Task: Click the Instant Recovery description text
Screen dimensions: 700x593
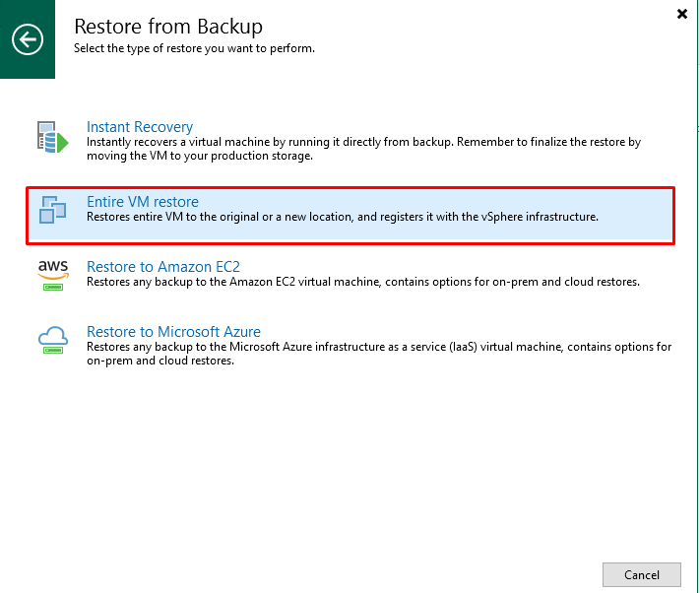Action: tap(363, 149)
